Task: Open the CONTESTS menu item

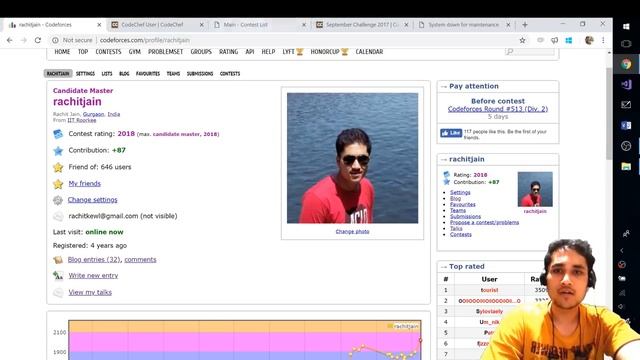Action: tap(108, 52)
